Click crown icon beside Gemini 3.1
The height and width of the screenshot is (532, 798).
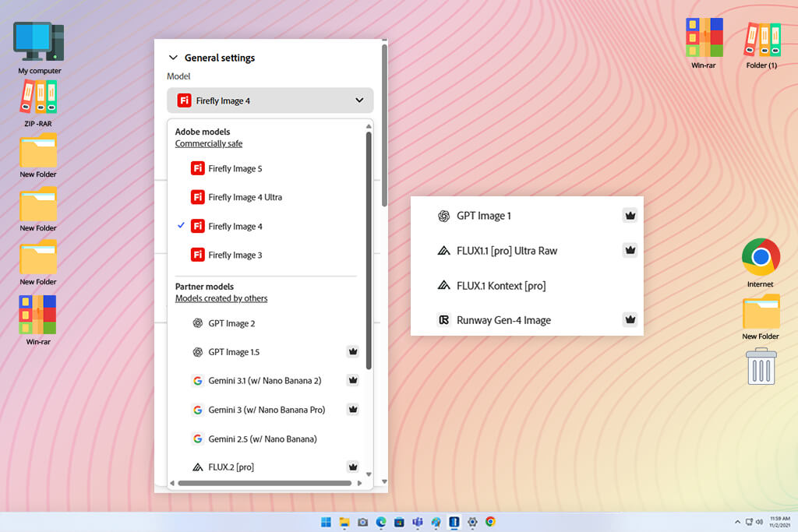pyautogui.click(x=353, y=380)
